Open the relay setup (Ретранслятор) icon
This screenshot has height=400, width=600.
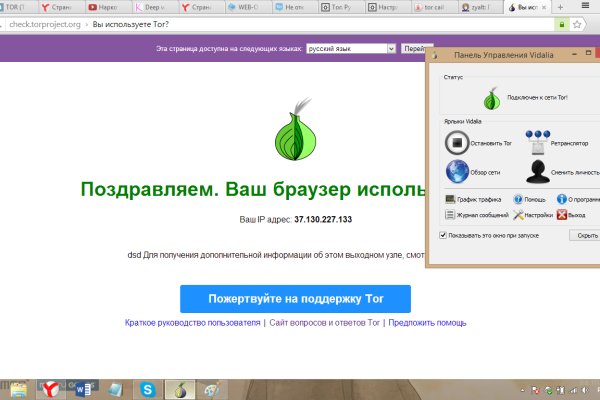[x=539, y=141]
